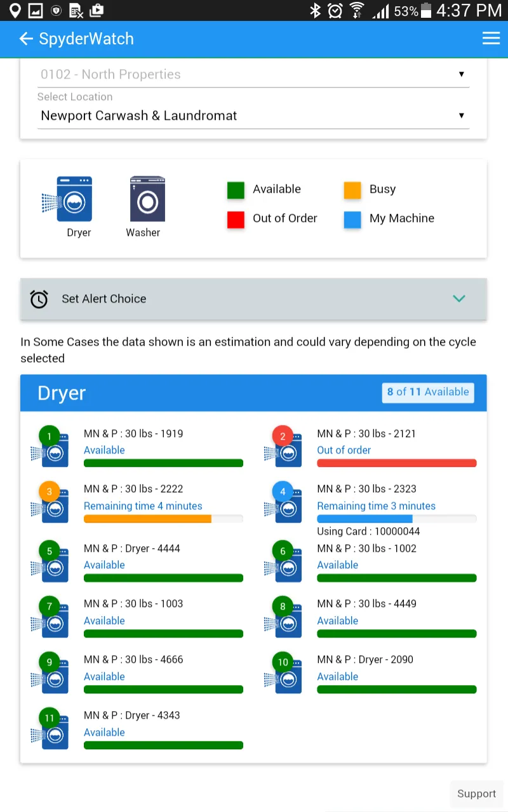
Task: Click the red Out of Order swatch
Action: (236, 219)
